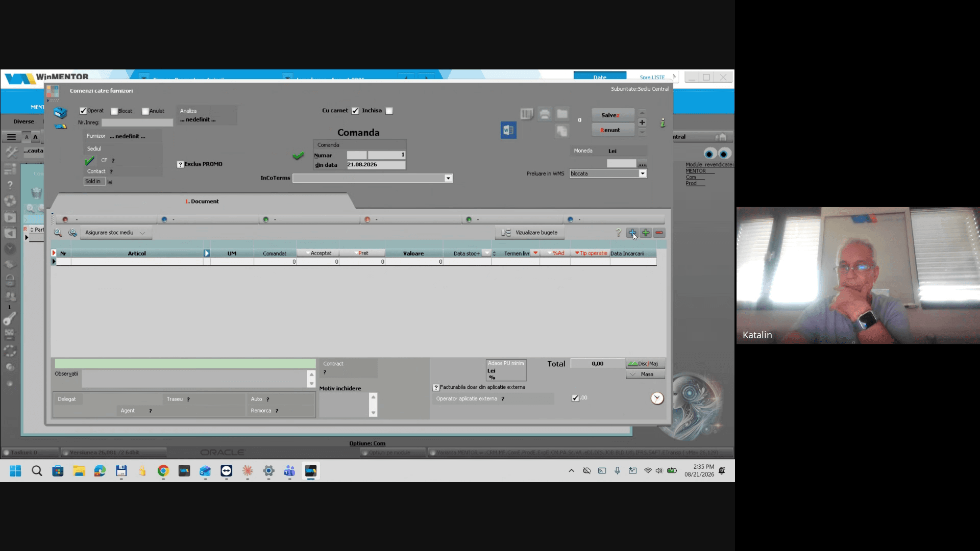Viewport: 980px width, 551px height.
Task: Click the din data date field
Action: [x=376, y=165]
